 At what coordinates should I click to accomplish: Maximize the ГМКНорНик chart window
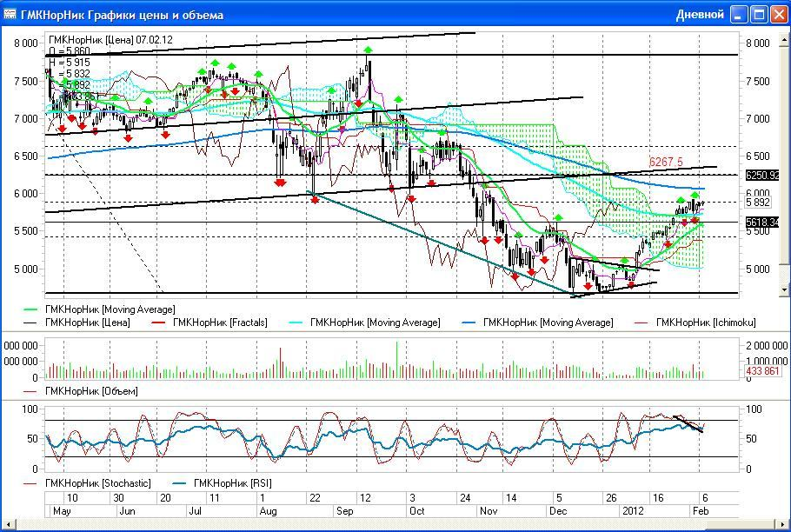click(x=758, y=15)
